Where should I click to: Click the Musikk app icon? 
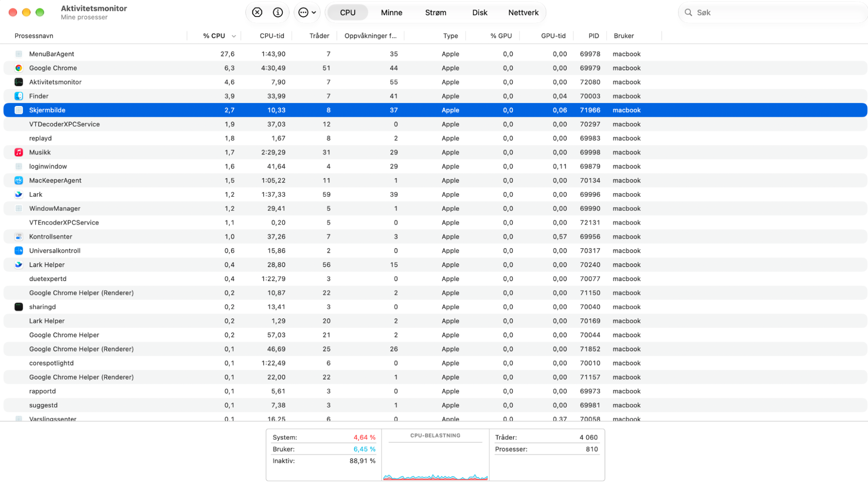[19, 152]
